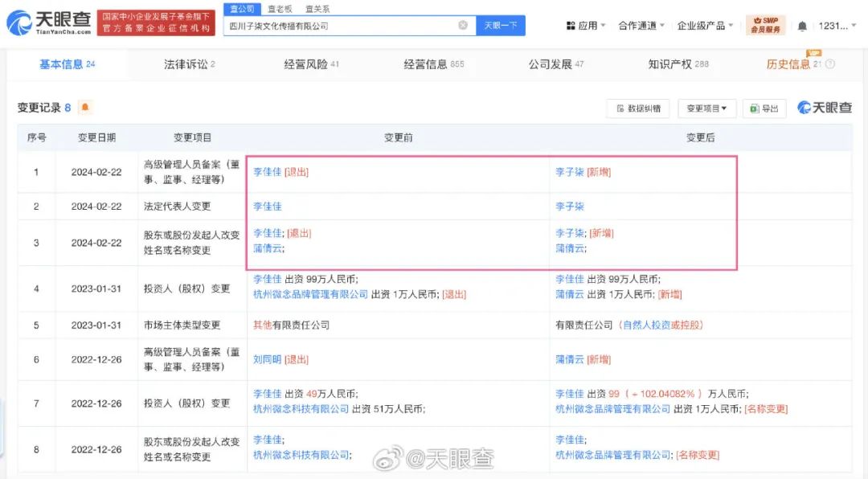This screenshot has height=479, width=868.
Task: Open 刘同明 [退出] link in row 6
Action: (x=280, y=360)
